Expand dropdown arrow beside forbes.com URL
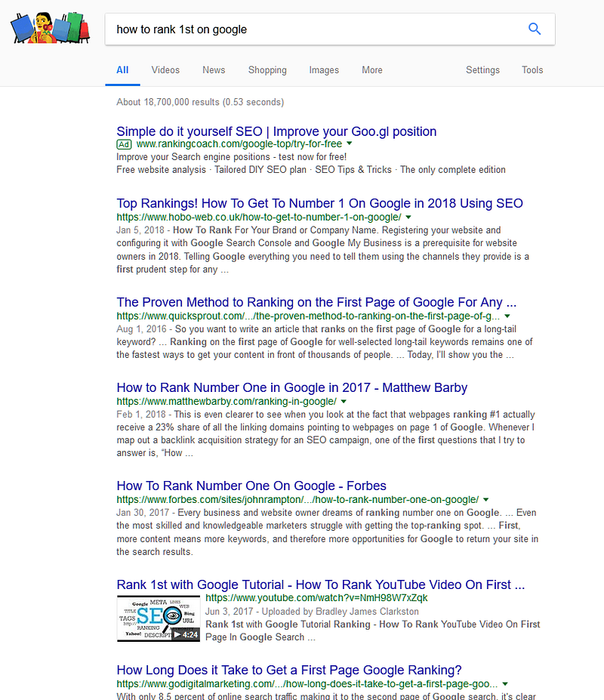 tap(485, 500)
